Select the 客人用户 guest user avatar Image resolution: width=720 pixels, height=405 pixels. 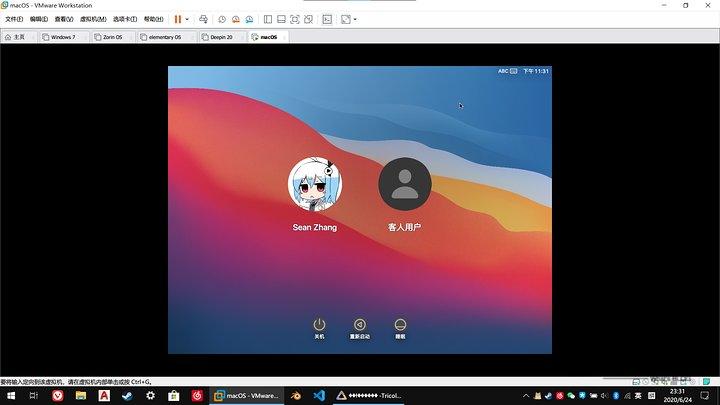(405, 184)
